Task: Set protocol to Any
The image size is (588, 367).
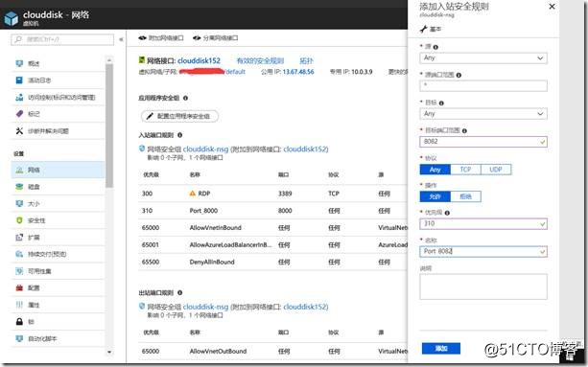Action: [x=435, y=170]
